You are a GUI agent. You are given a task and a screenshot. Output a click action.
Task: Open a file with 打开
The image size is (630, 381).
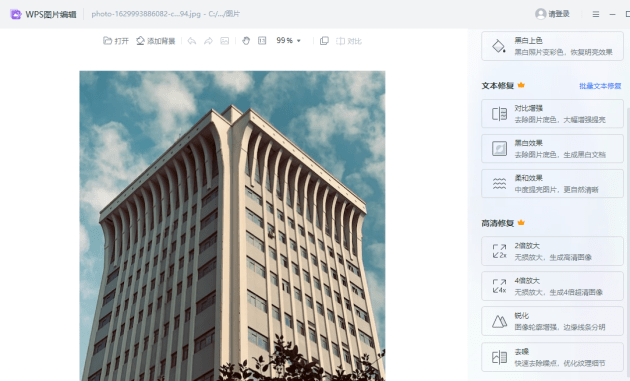116,41
